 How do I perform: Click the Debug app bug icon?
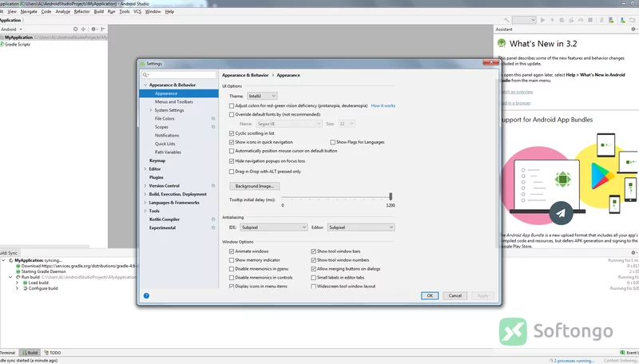pos(562,20)
